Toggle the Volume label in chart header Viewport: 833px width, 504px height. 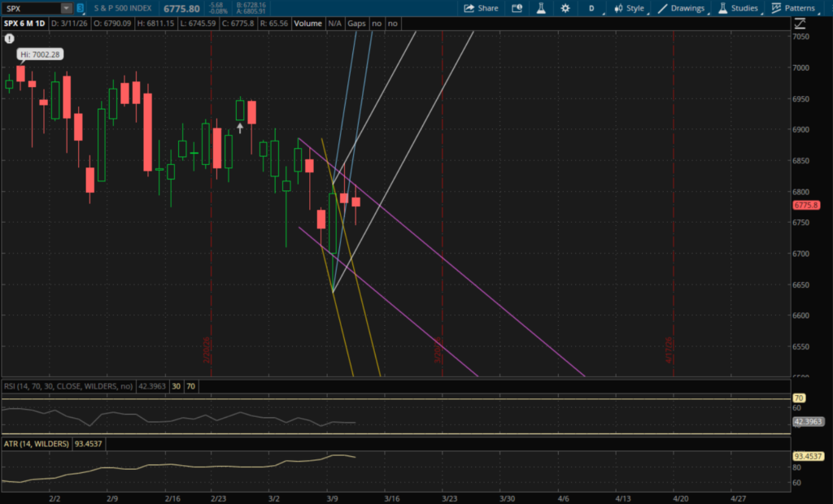click(x=308, y=24)
